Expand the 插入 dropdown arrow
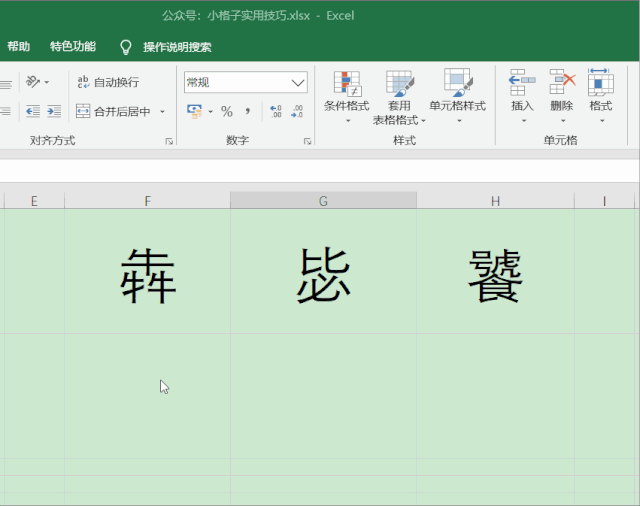Image resolution: width=640 pixels, height=506 pixels. pos(524,121)
